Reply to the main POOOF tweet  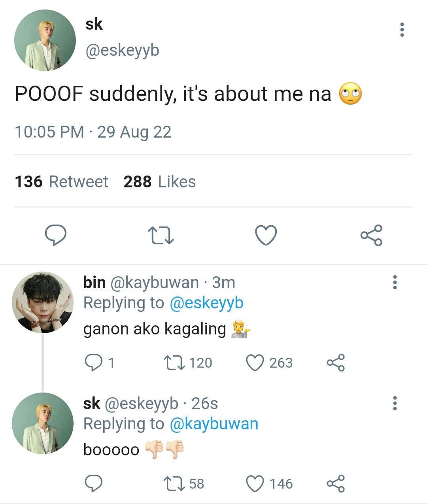pyautogui.click(x=55, y=235)
